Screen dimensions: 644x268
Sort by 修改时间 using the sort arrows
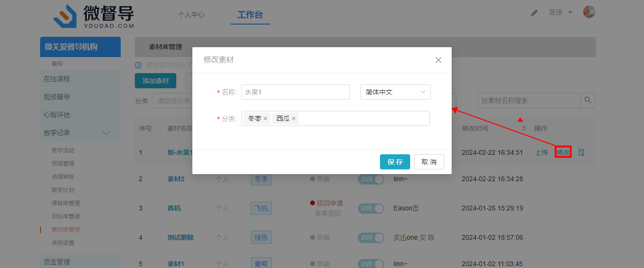(523, 128)
